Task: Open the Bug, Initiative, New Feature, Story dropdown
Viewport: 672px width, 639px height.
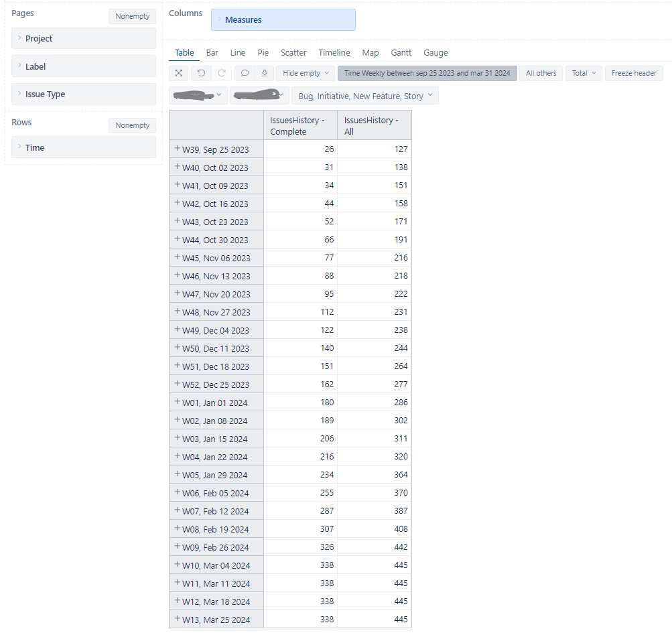Action: (364, 95)
